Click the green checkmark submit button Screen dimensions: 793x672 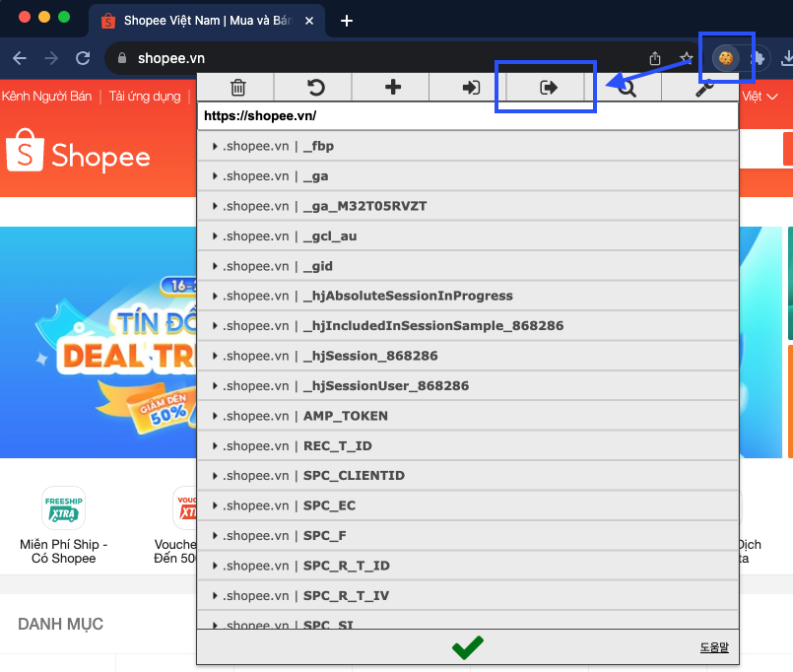pyautogui.click(x=468, y=647)
